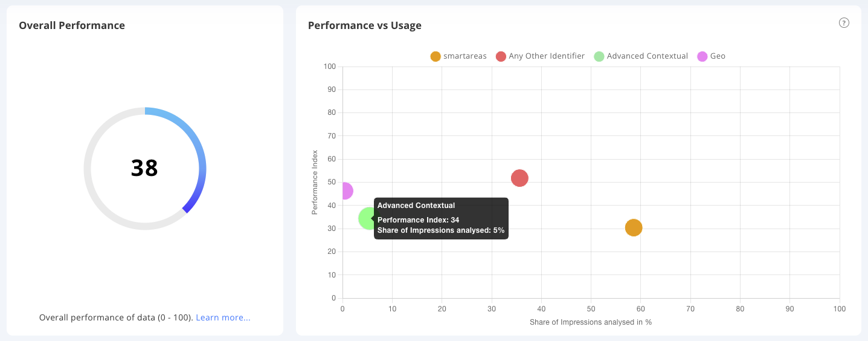Click the Performance vs Usage heading

(x=364, y=25)
